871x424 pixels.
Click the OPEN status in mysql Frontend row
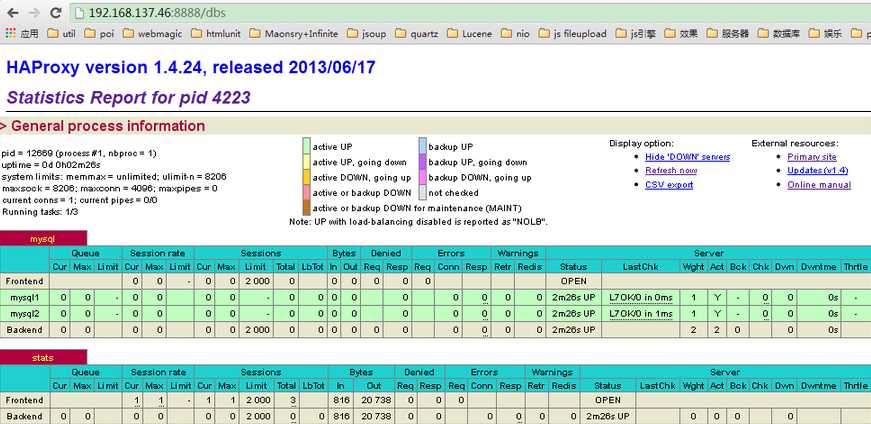574,281
